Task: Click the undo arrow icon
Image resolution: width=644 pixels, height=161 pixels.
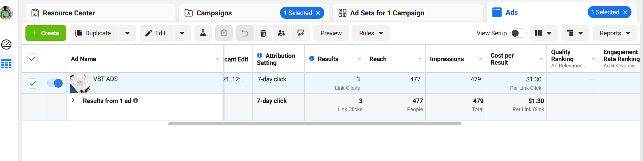Action: tap(245, 33)
